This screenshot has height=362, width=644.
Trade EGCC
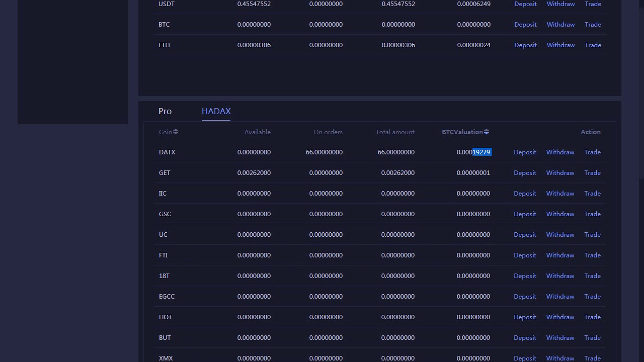point(592,296)
